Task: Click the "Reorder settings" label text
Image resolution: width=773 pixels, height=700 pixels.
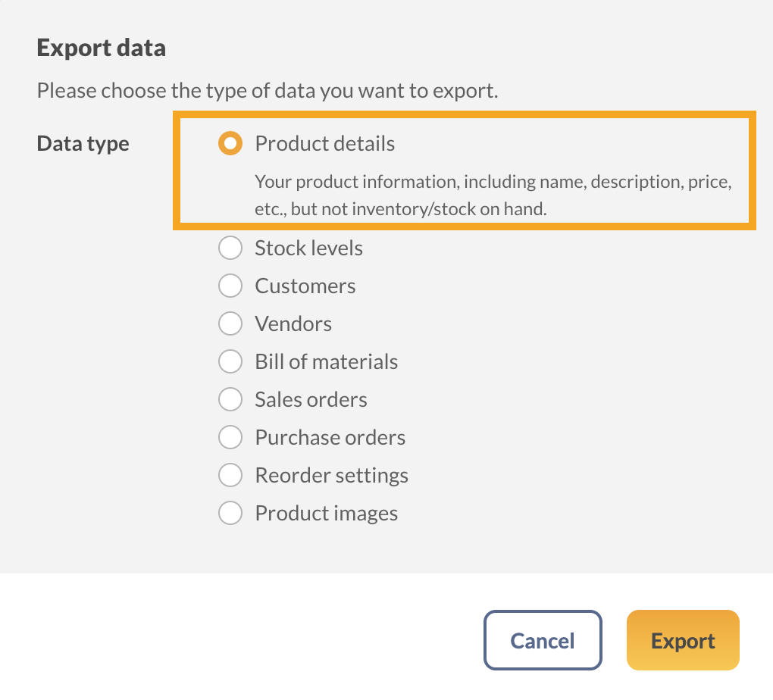Action: point(331,475)
